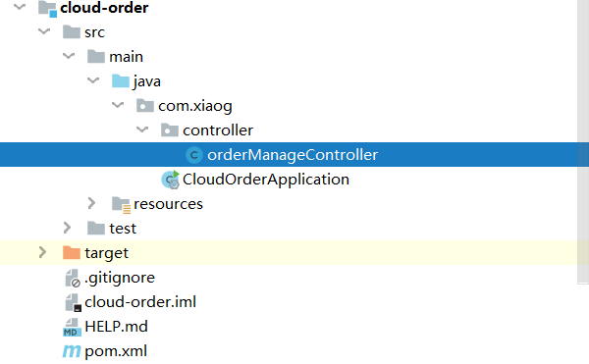Select the main folder label

(127, 57)
